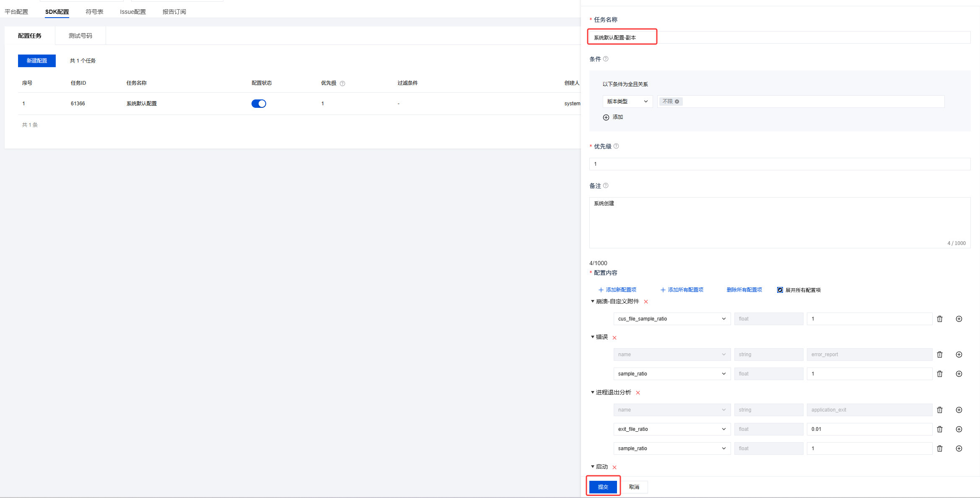
Task: Uncheck 展开所有配置项 checkbox
Action: pos(780,290)
